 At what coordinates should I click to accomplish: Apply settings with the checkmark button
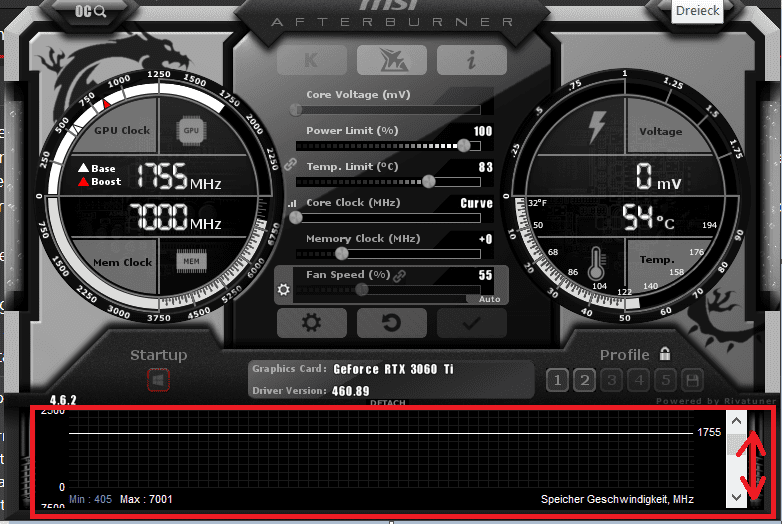[x=472, y=323]
